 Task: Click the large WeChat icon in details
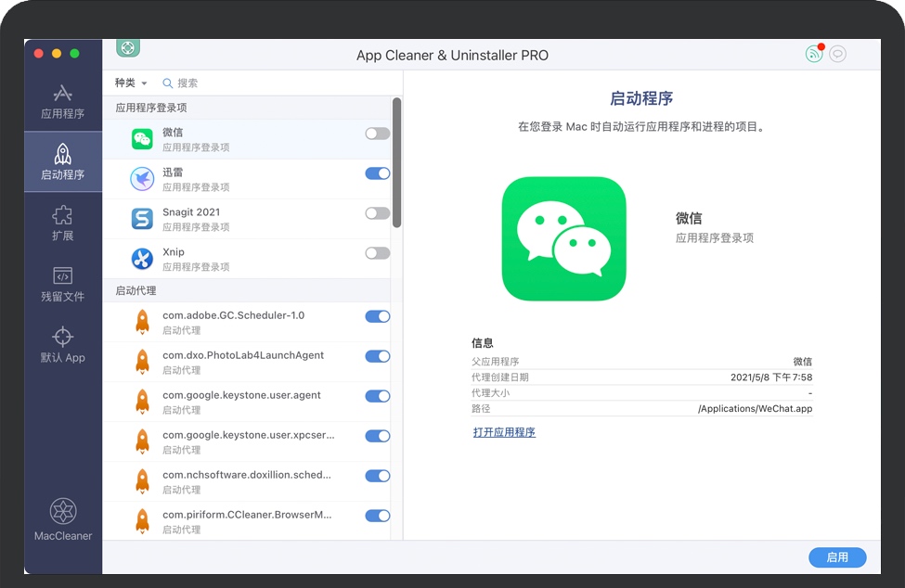point(563,239)
